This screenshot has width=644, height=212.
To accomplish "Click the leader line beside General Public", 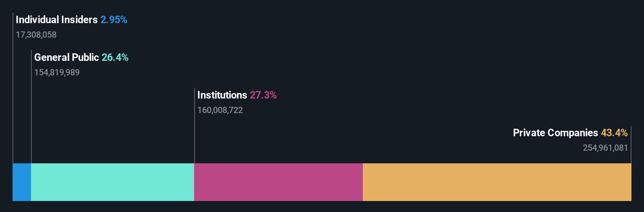I will click(x=31, y=107).
